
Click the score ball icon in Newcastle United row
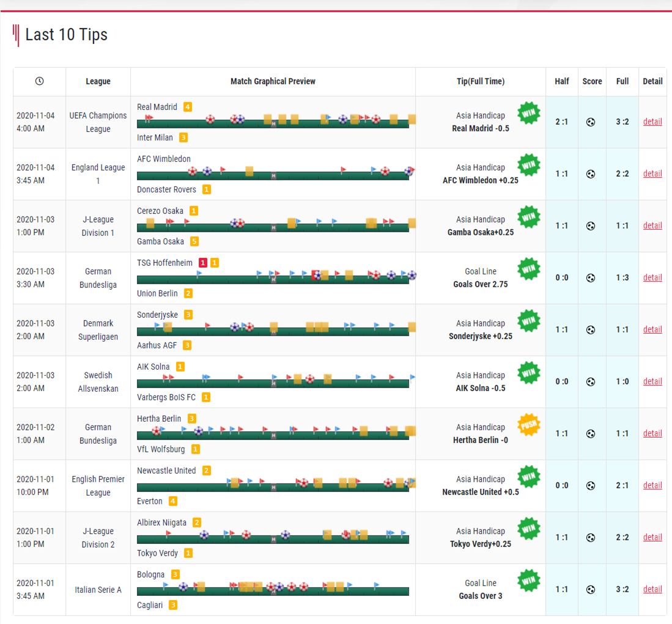tap(591, 486)
